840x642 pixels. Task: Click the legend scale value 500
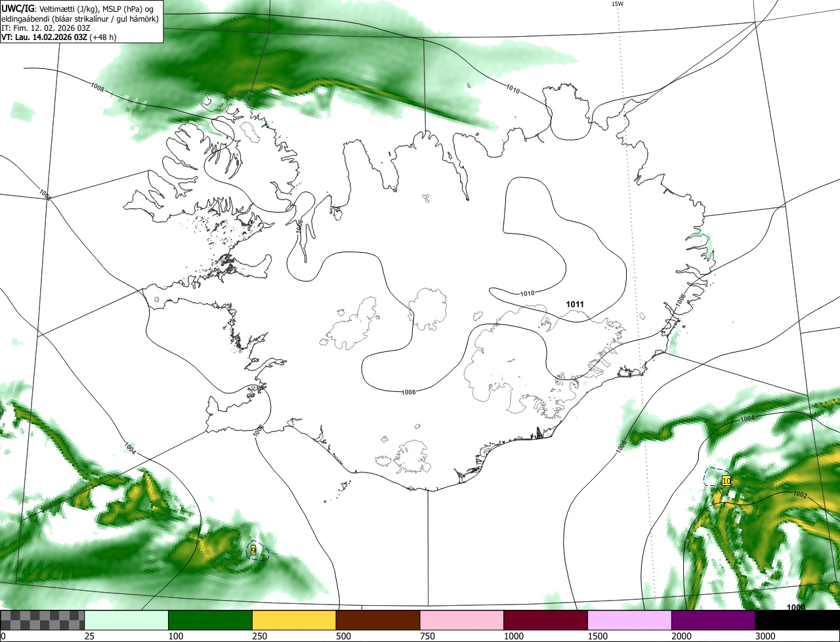[x=344, y=636]
